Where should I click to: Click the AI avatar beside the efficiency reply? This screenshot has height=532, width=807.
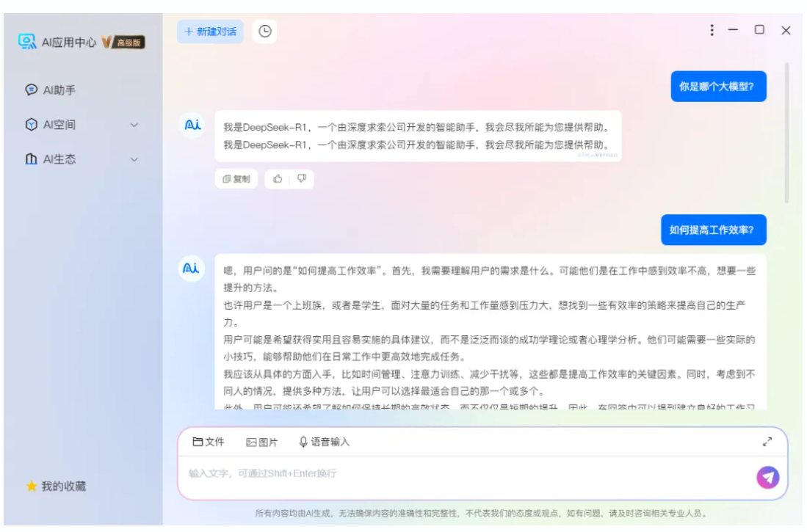click(x=192, y=268)
